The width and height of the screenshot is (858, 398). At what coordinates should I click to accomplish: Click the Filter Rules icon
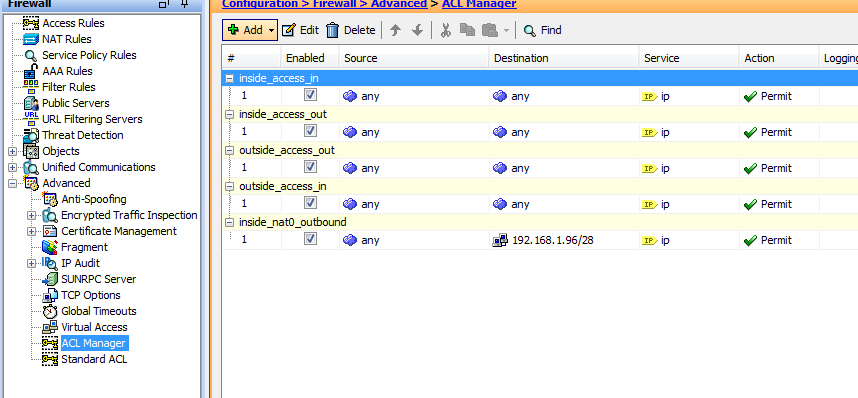pyautogui.click(x=31, y=86)
